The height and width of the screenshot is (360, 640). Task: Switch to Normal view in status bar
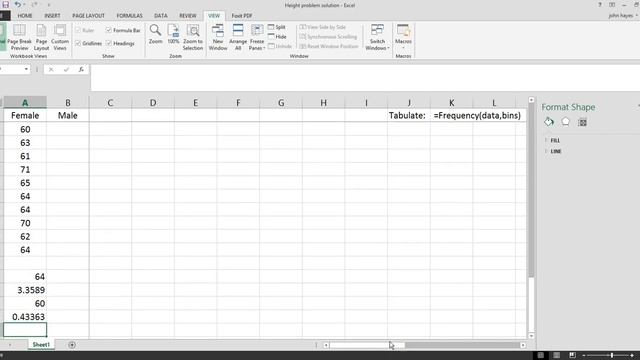540,356
